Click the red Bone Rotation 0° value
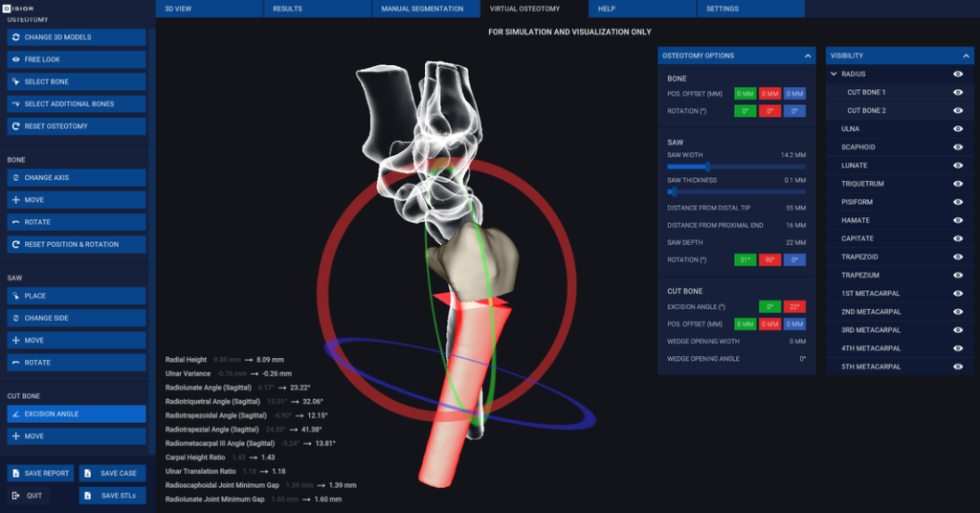This screenshot has height=513, width=980. click(769, 111)
